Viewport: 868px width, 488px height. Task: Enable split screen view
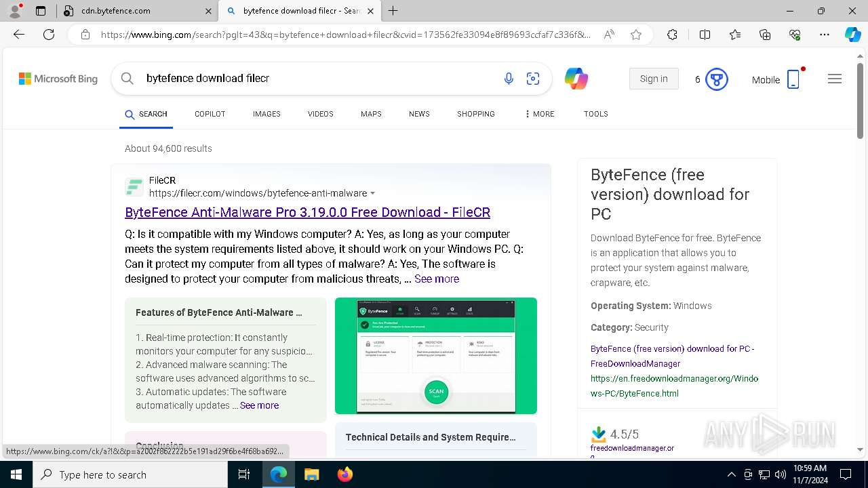coord(705,35)
